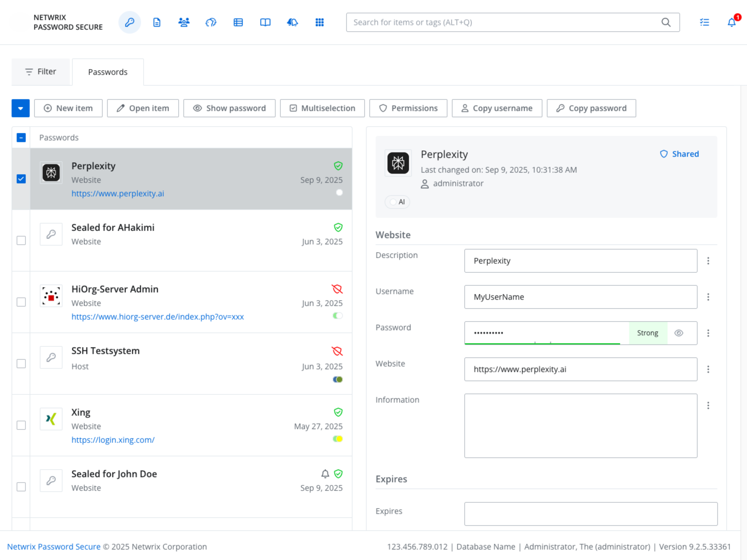The height and width of the screenshot is (560, 747).
Task: Expand the blue dropdown arrow beside New item
Action: click(21, 108)
